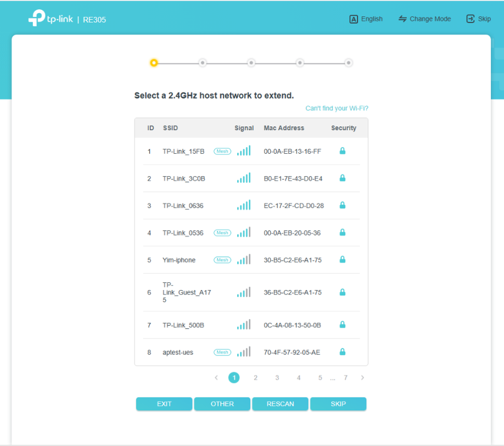Click signal bars icon for TP-Link_3C0B
Screen dimensions: 504x446
coord(244,178)
